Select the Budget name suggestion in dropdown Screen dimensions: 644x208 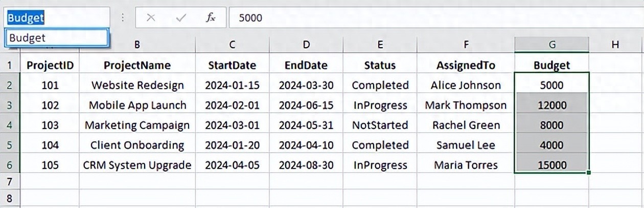[x=57, y=38]
